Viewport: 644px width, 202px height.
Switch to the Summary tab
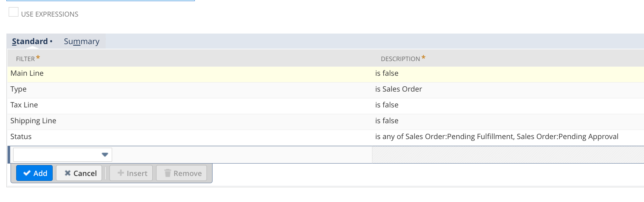(82, 41)
